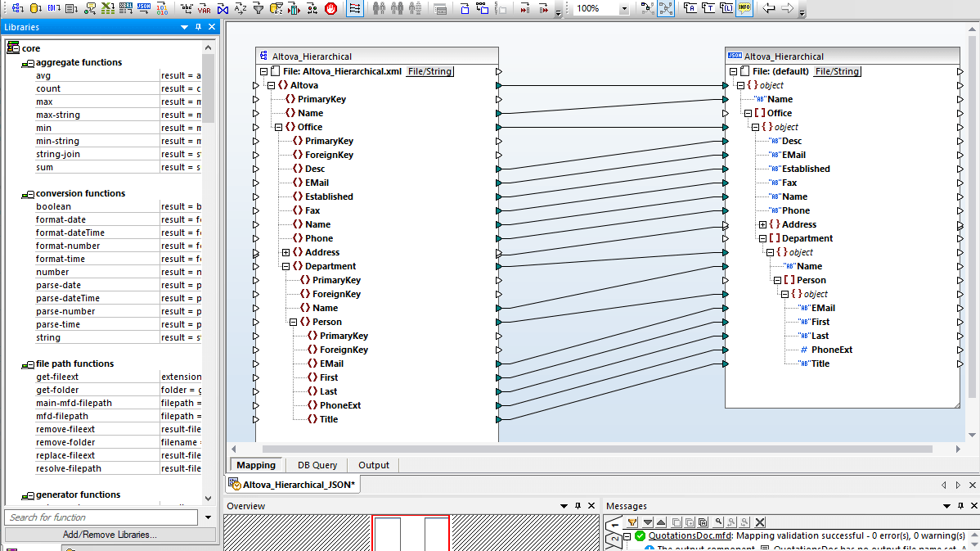Insert a Variable with the VAR icon
This screenshot has width=980, height=551.
pos(206,9)
